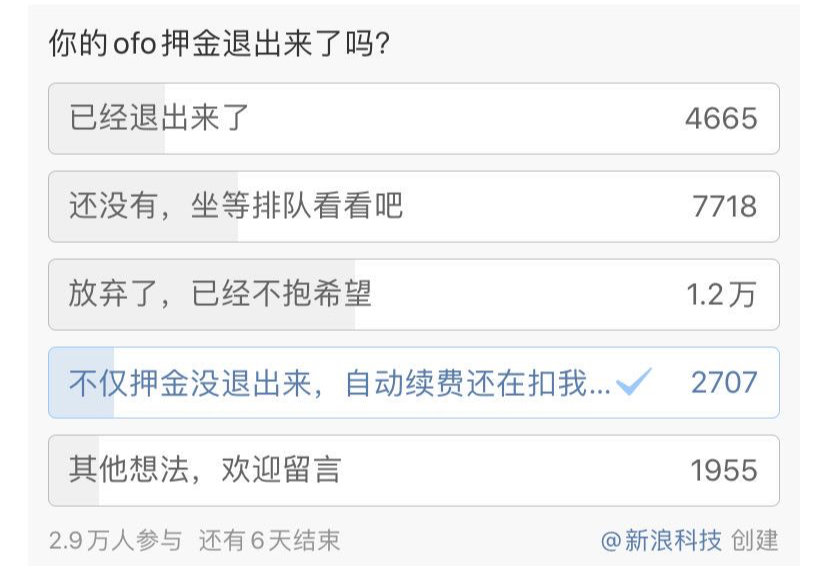828x566 pixels.
Task: Click the 7718 vote count
Action: (724, 207)
